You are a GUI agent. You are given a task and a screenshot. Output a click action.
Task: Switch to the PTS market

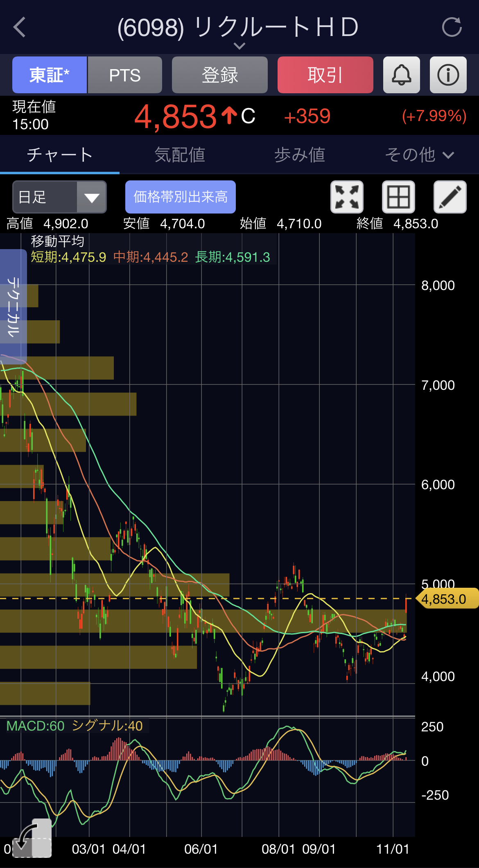(x=125, y=75)
